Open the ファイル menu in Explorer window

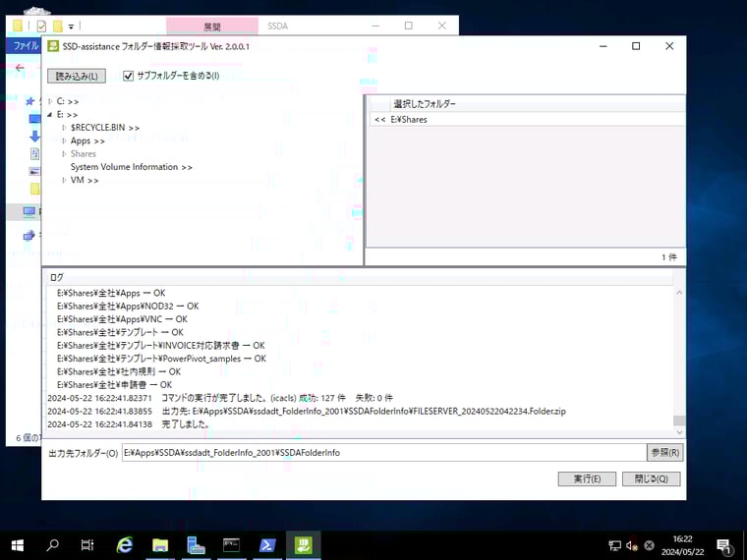[25, 46]
